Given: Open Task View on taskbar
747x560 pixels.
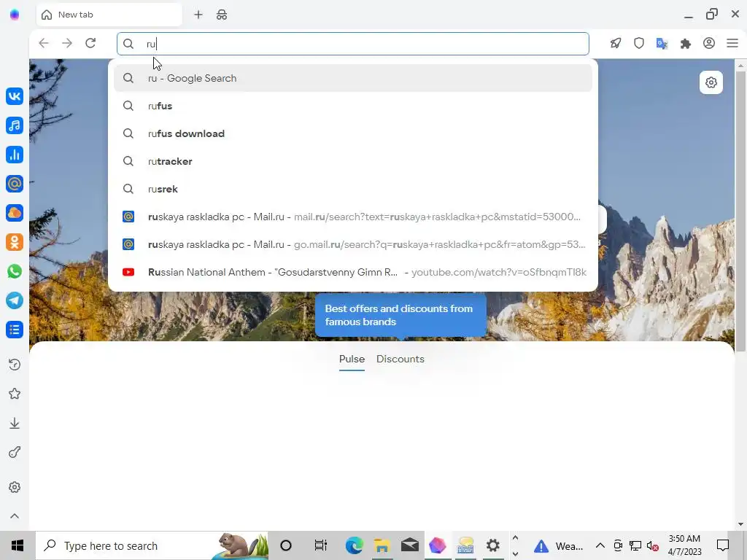Looking at the screenshot, I should pos(321,545).
